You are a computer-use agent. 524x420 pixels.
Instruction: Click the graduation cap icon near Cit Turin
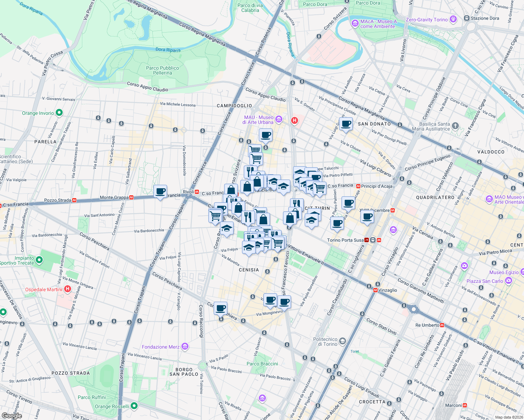[x=312, y=220]
